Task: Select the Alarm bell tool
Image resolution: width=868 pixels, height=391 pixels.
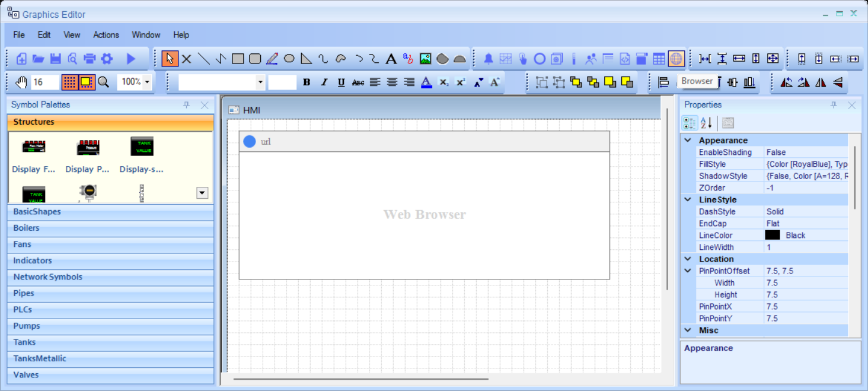Action: pos(489,59)
